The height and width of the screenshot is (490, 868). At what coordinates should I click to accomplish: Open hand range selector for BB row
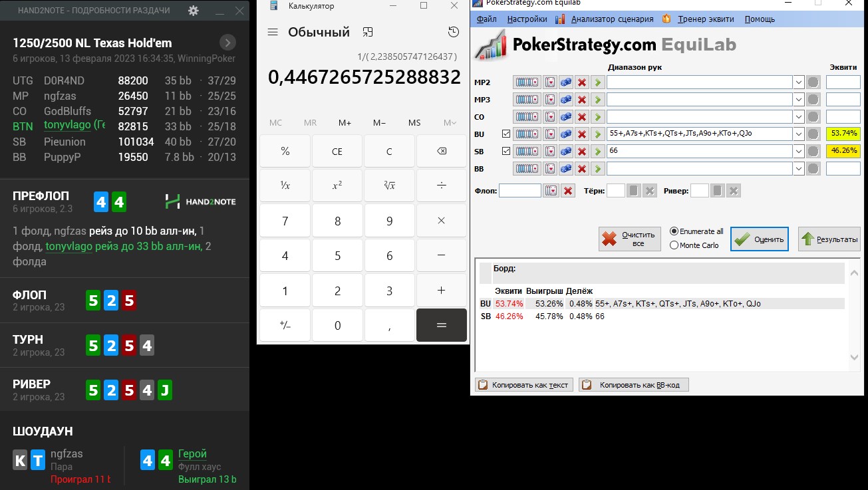527,168
